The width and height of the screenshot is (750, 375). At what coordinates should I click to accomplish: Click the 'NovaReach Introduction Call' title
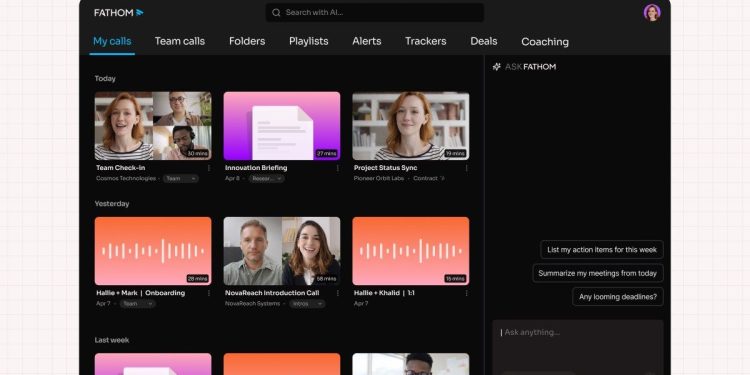tap(272, 293)
